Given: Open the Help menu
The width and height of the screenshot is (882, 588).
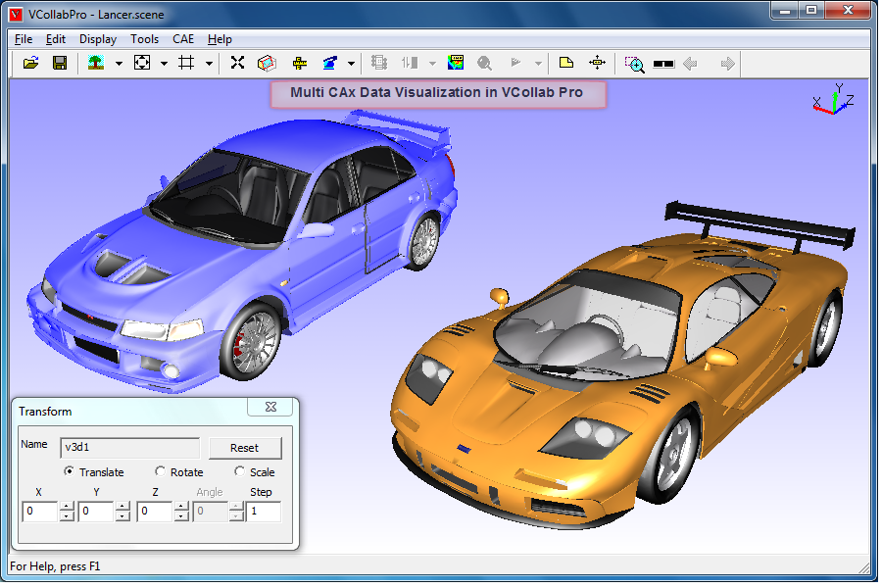Looking at the screenshot, I should 220,39.
